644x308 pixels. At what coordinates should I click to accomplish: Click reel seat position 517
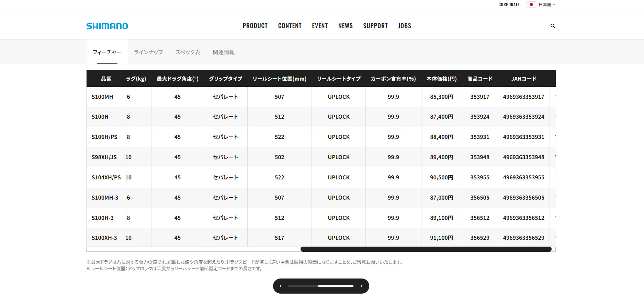pyautogui.click(x=280, y=238)
